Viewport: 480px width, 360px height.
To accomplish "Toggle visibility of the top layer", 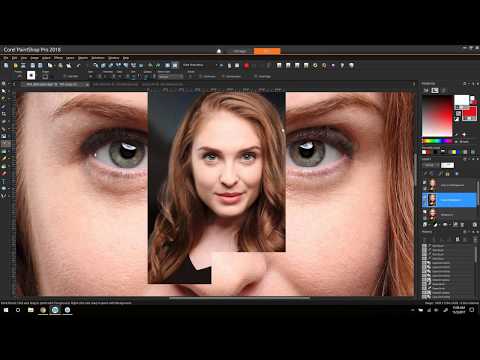I will [425, 182].
